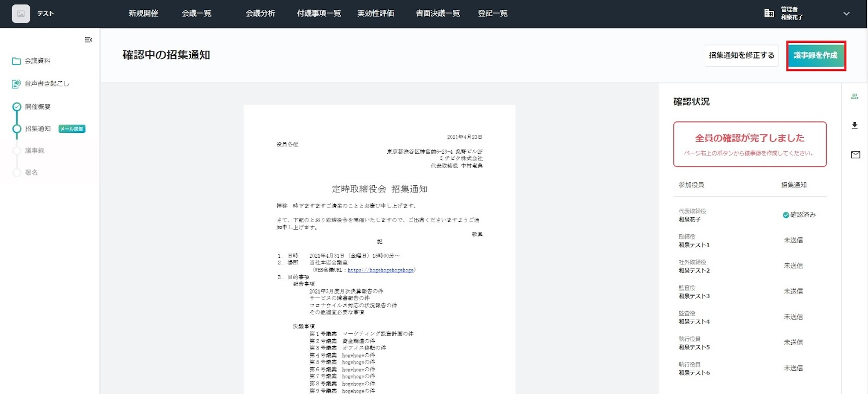Click the 確認済み status for 和泉花子
868x394 pixels.
(x=799, y=215)
